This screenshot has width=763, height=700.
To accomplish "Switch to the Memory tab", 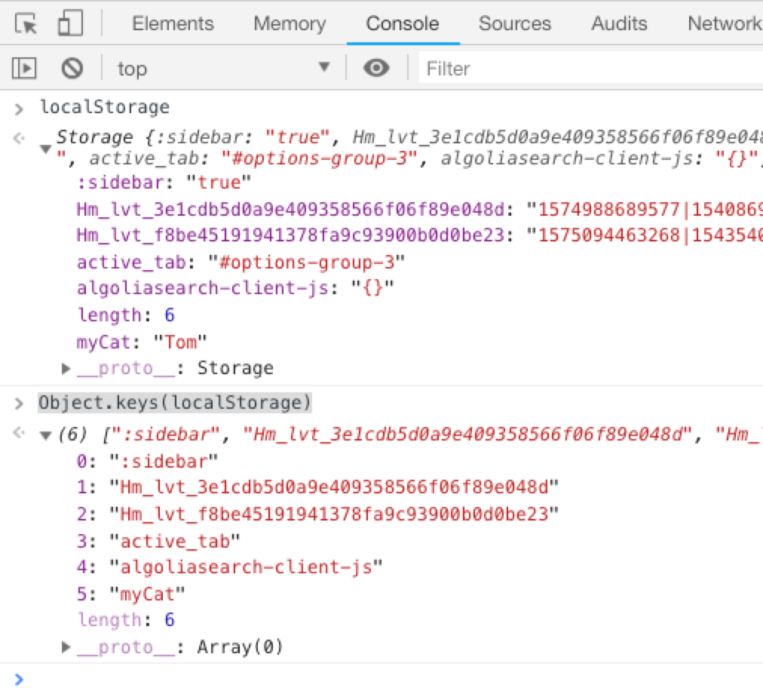I will point(290,23).
